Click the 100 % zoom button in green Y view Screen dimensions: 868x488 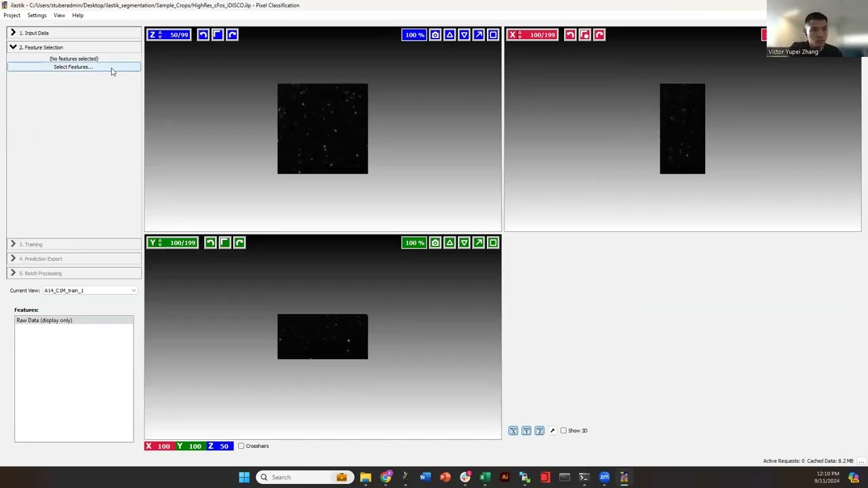414,243
